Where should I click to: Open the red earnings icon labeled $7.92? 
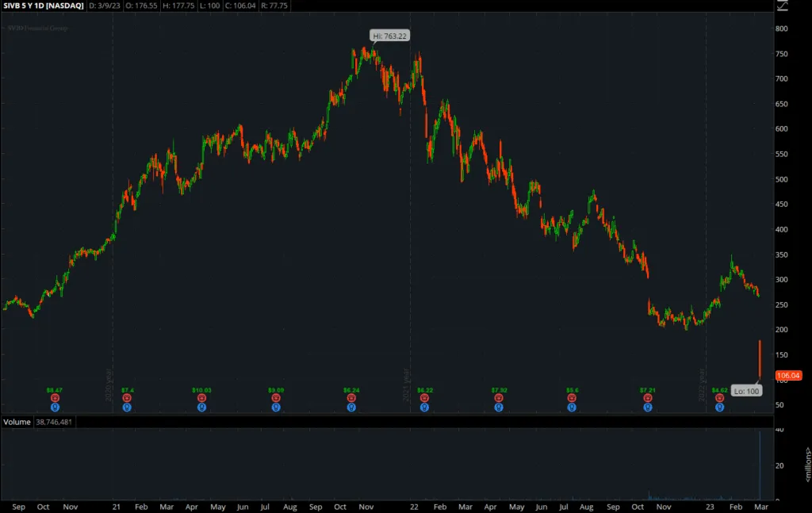click(498, 396)
